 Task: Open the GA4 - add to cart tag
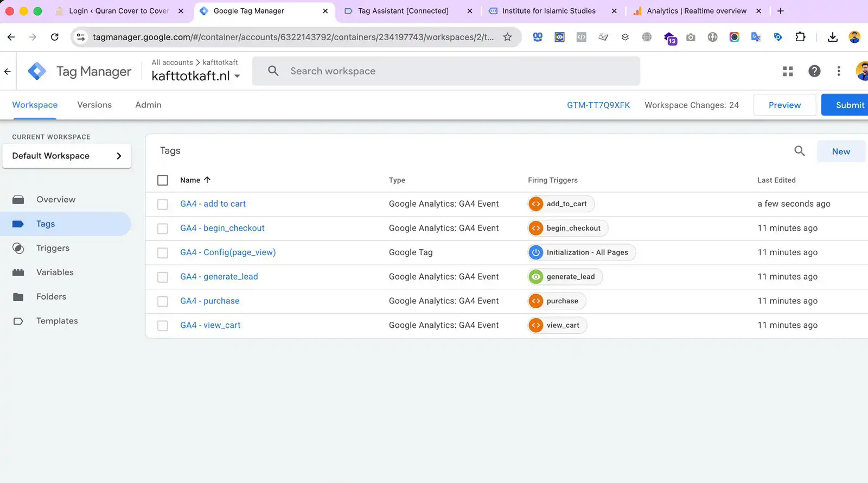[x=213, y=204]
